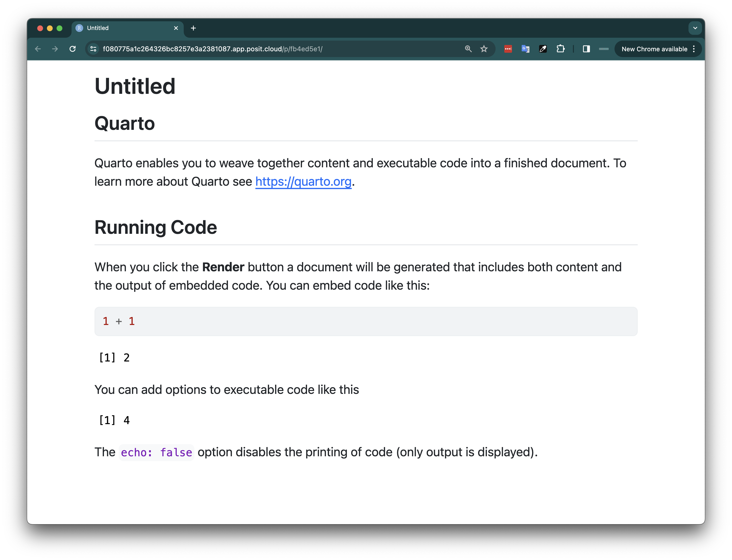This screenshot has width=732, height=560.
Task: Click the [1] 2 output text
Action: pyautogui.click(x=114, y=358)
